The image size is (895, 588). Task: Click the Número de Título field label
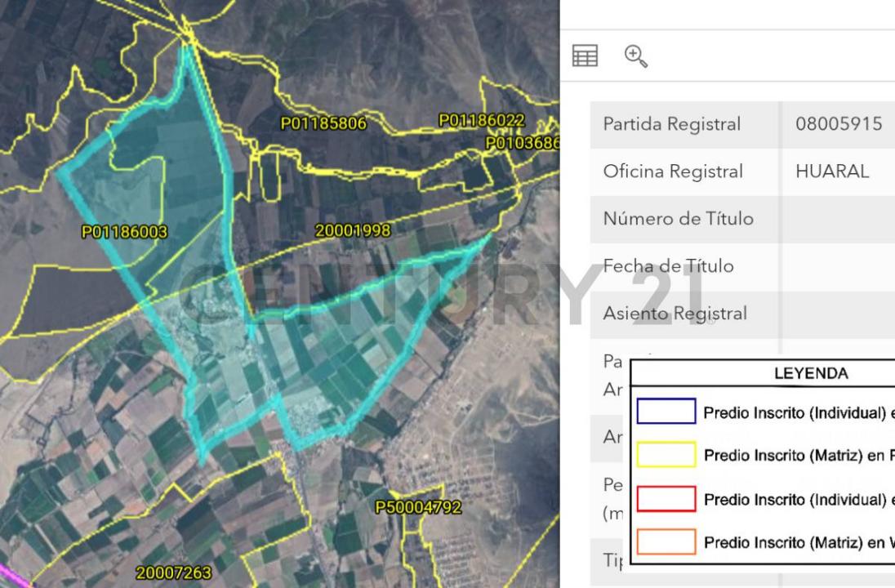click(678, 219)
